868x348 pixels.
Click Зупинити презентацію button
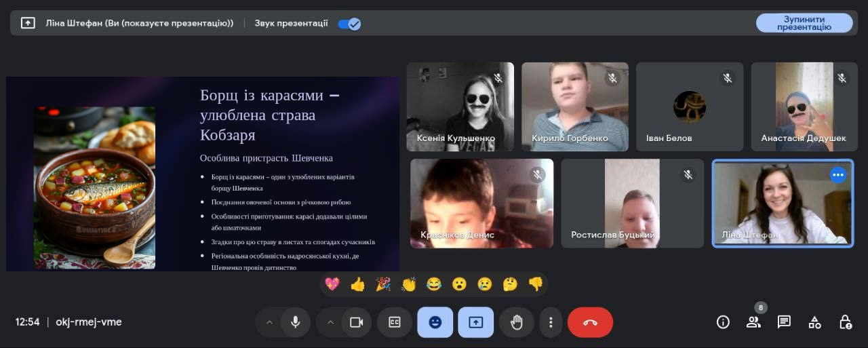click(x=804, y=23)
